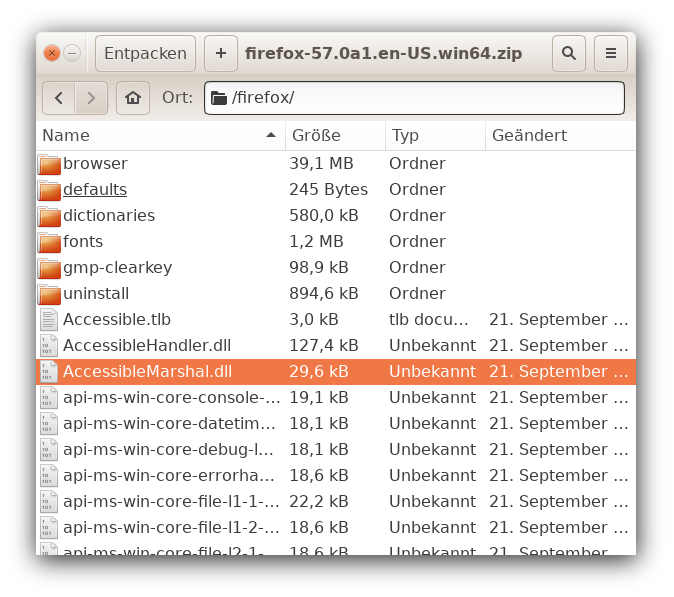674x597 pixels.
Task: Click the 39,1 MB size value
Action: click(321, 164)
